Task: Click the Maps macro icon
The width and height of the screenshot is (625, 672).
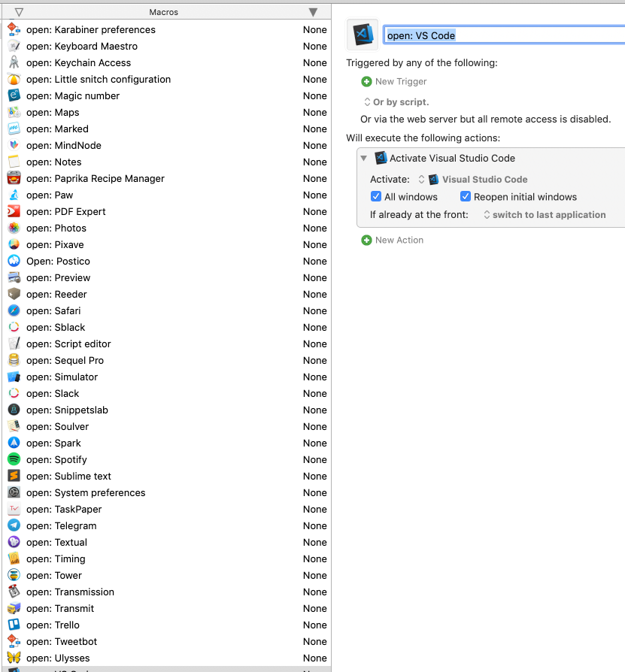Action: click(x=14, y=112)
